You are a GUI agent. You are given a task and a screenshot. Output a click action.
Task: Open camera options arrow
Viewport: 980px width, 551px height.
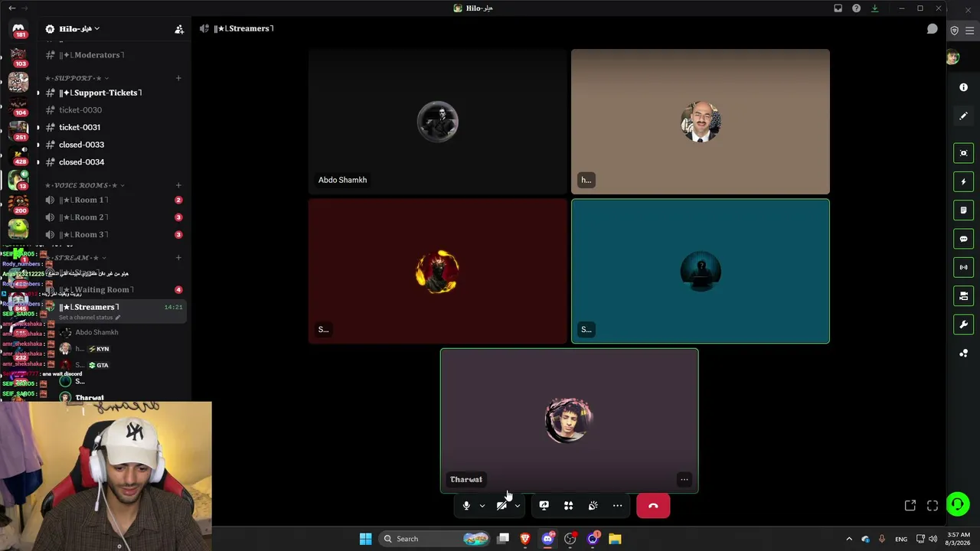[518, 506]
